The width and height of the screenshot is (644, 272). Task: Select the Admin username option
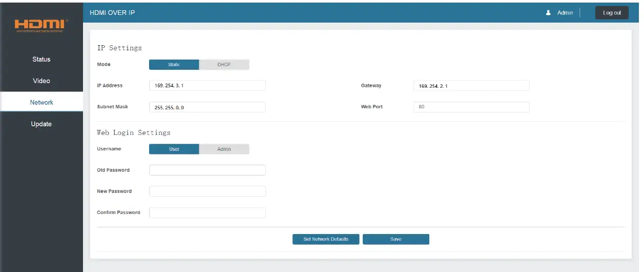[x=224, y=149]
